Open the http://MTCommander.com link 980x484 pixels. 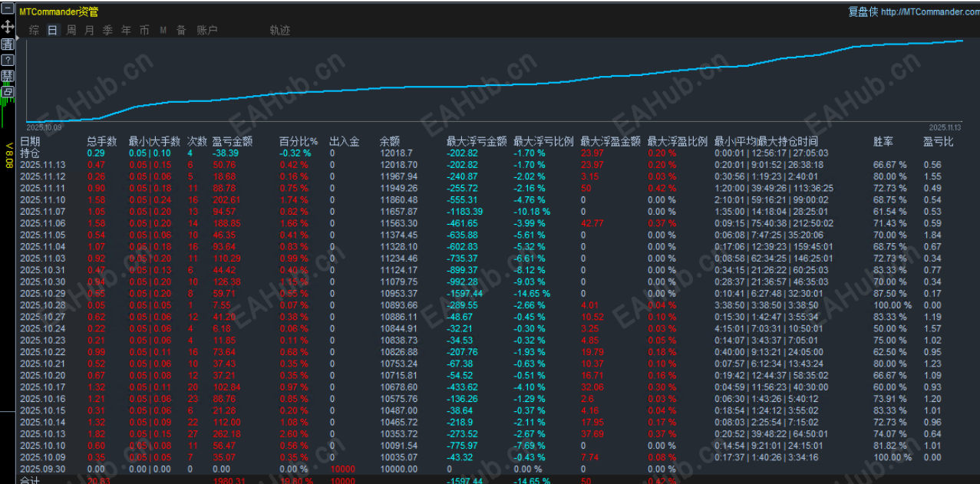click(929, 12)
